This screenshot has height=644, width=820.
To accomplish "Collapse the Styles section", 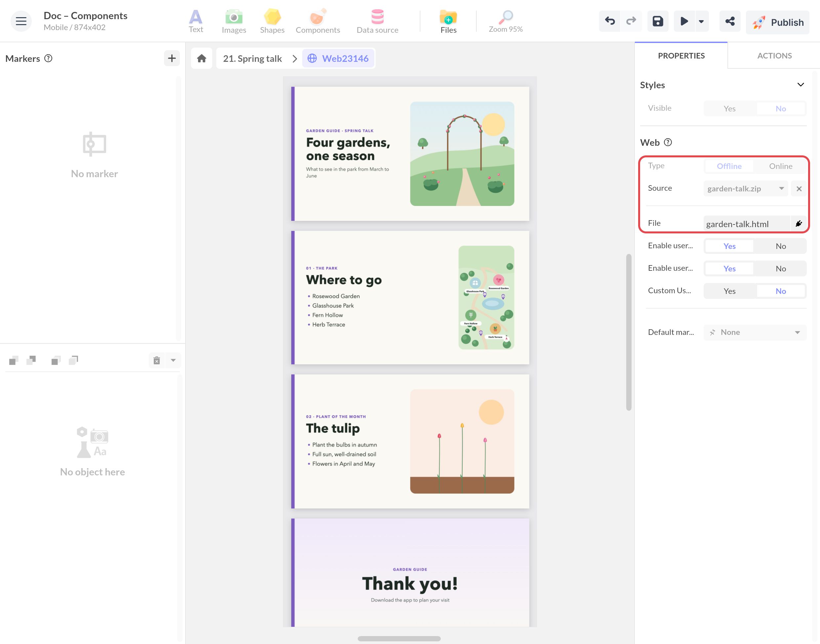I will (x=801, y=85).
